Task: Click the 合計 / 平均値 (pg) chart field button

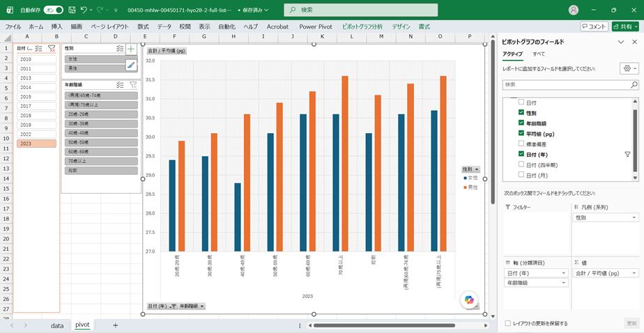Action: pos(167,52)
